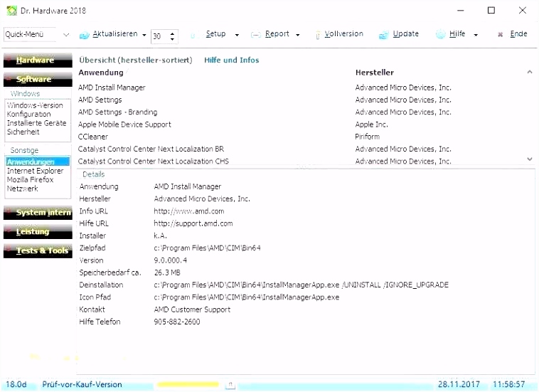Click Apple Inc. manufacturer cell
The width and height of the screenshot is (539, 392).
coord(372,125)
